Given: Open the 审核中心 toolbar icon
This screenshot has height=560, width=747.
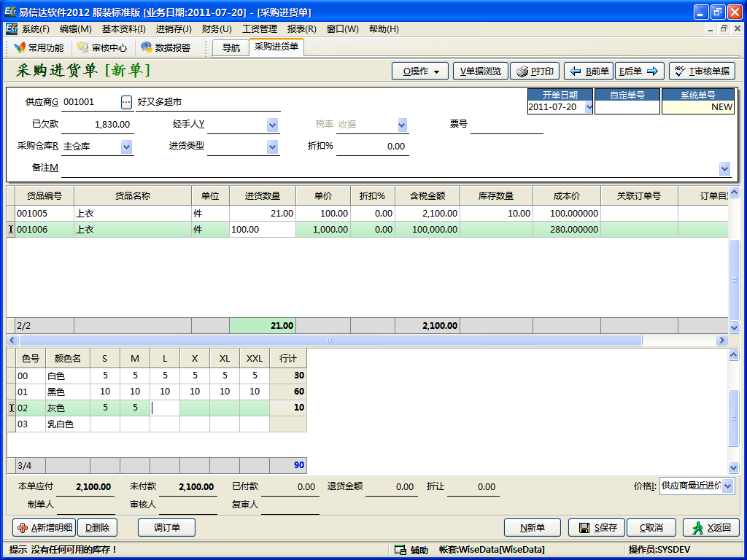Looking at the screenshot, I should (102, 48).
